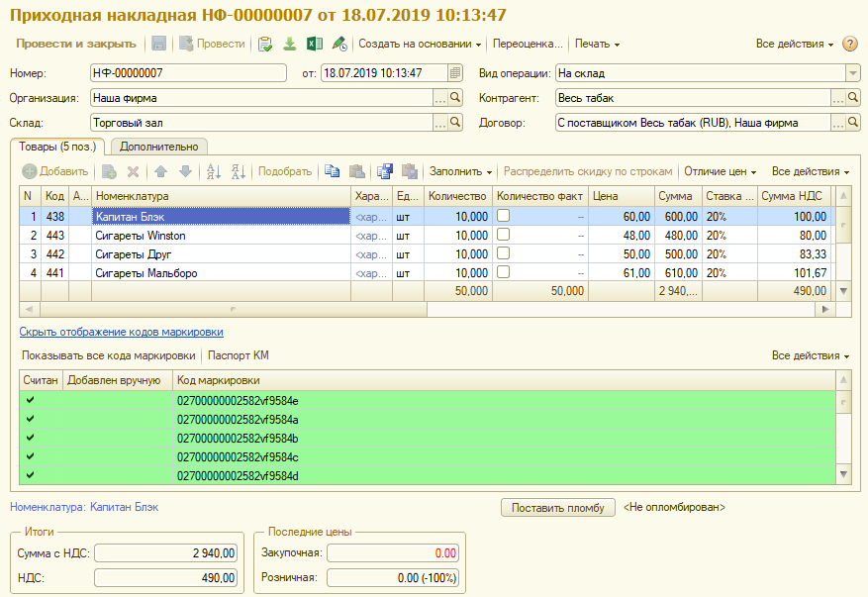The height and width of the screenshot is (597, 868).
Task: Click the ellipsis button of the Склад field
Action: point(440,123)
